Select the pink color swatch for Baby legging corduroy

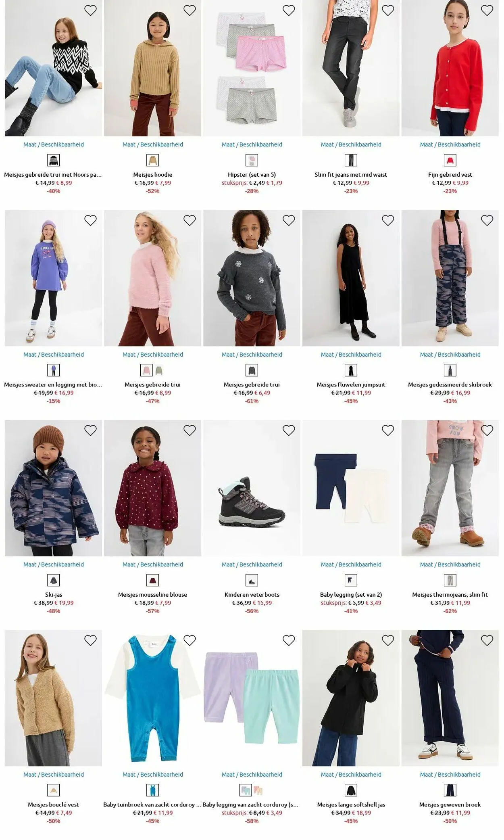(x=258, y=790)
